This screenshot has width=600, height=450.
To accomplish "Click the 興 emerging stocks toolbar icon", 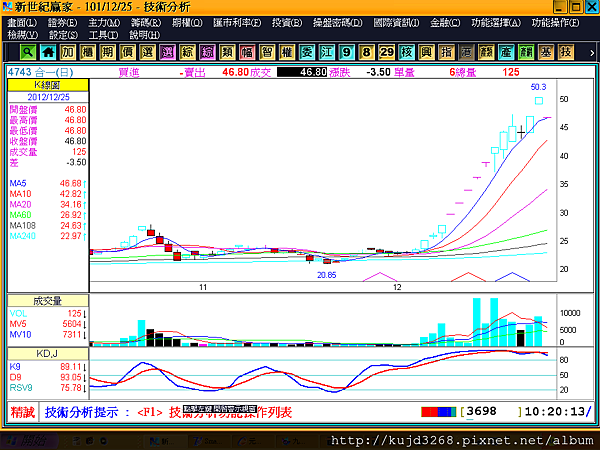I will coord(426,52).
